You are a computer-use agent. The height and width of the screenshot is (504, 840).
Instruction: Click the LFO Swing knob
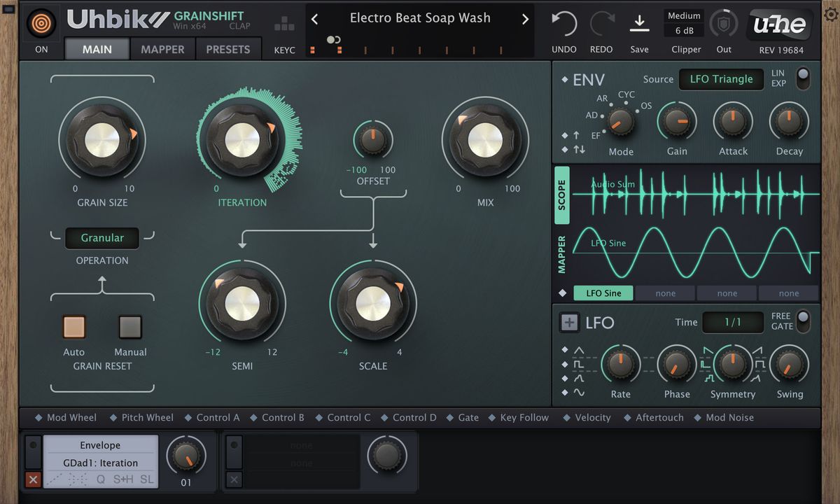coord(789,364)
